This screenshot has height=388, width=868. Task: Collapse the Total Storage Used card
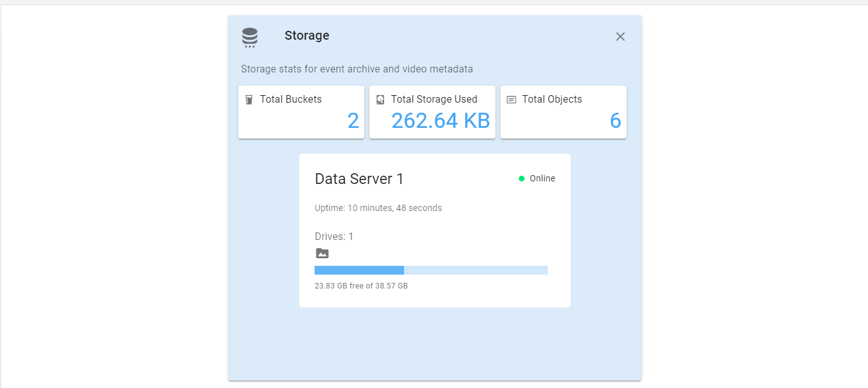(432, 111)
